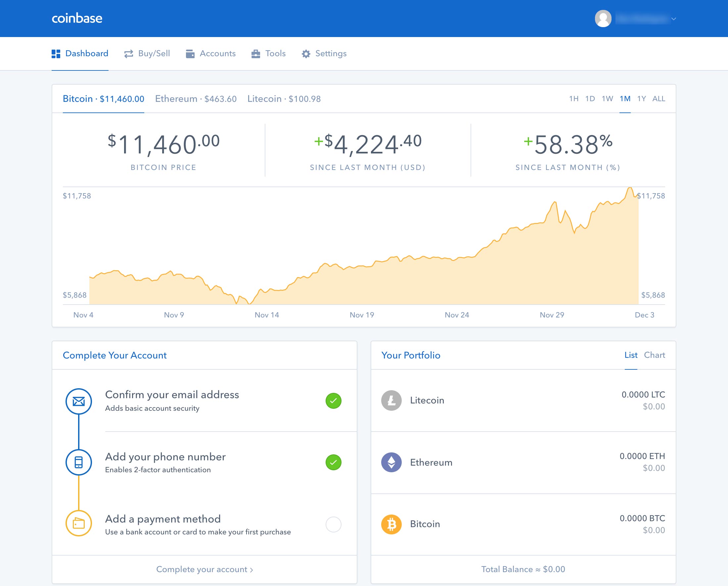Screen dimensions: 728x586
Task: Click the Litecoin coin icon
Action: click(x=391, y=400)
